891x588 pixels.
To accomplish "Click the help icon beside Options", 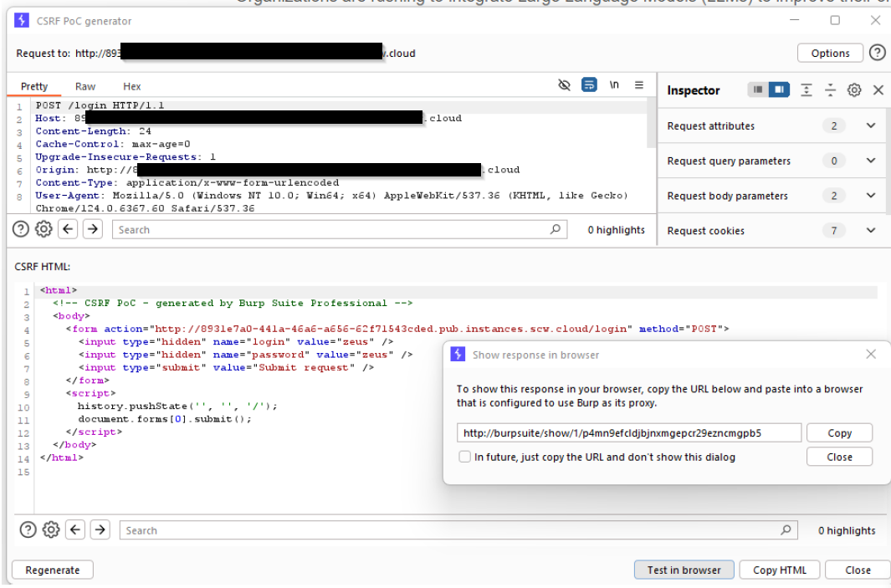I will (x=878, y=53).
